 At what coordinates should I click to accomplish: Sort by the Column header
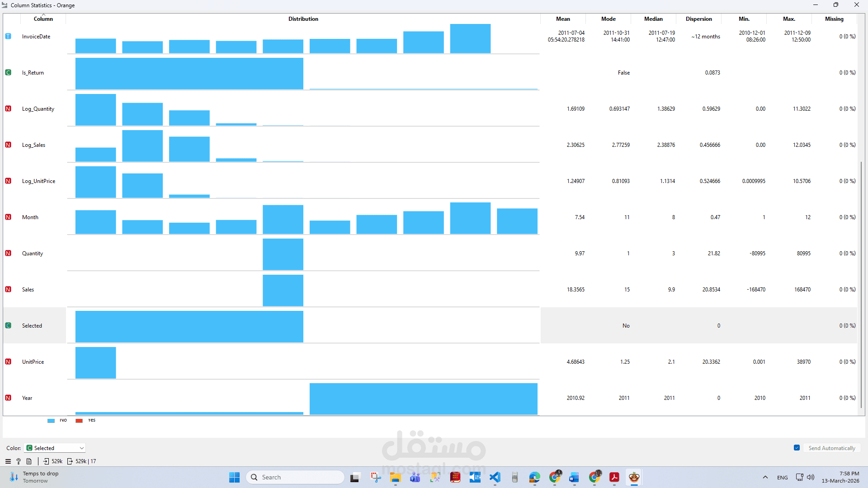coord(43,19)
